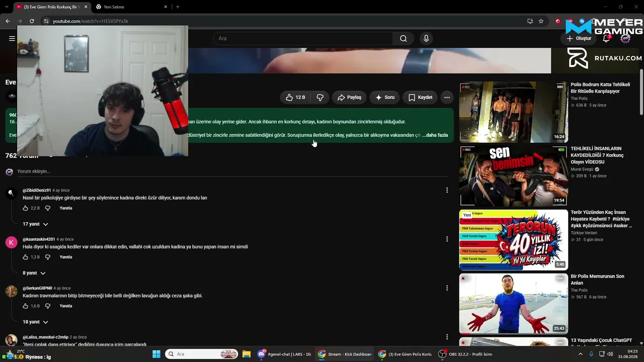Reload the page in Chrome
The image size is (644, 362).
point(32,21)
